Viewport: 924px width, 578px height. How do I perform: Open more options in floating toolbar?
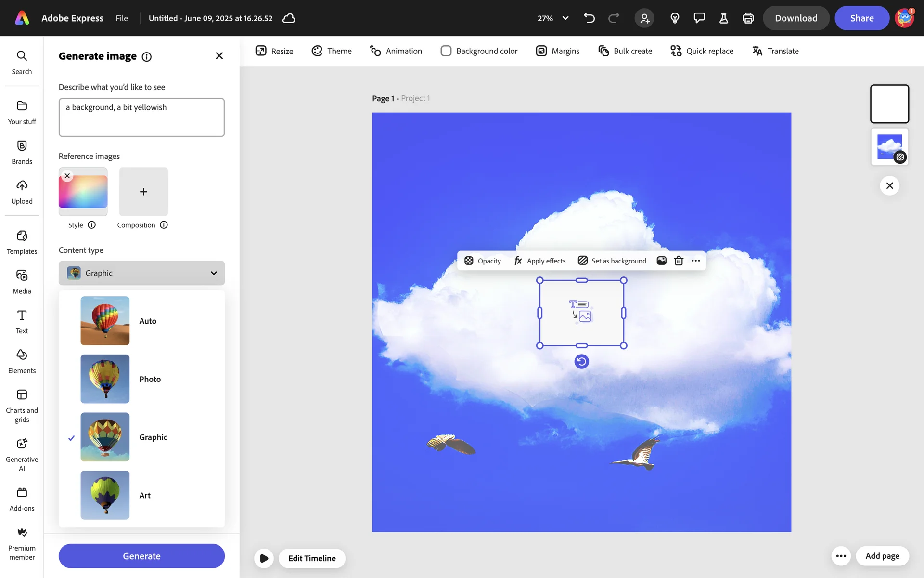tap(696, 261)
